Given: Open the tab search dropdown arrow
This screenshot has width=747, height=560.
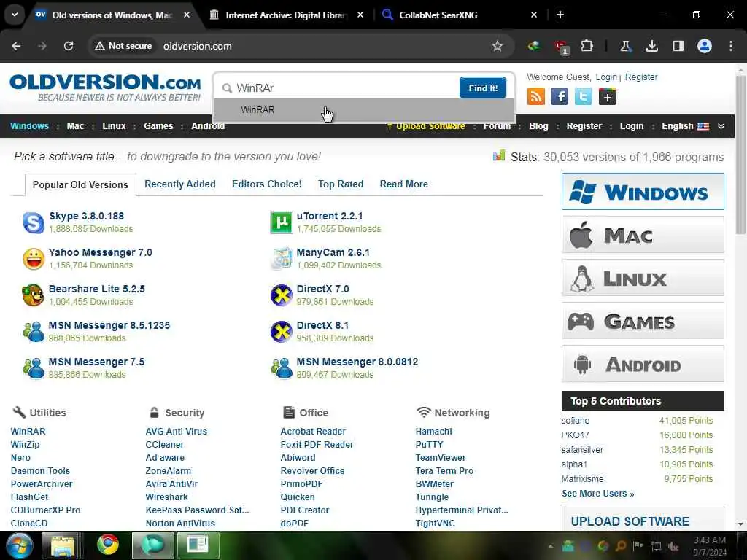Looking at the screenshot, I should pyautogui.click(x=15, y=15).
